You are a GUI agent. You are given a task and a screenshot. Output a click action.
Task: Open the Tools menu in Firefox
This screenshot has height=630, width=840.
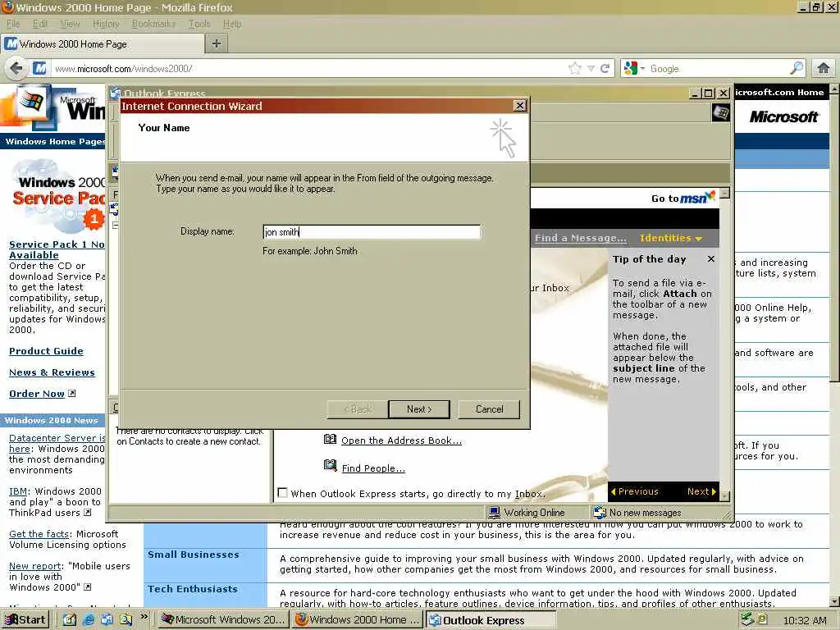coord(199,24)
